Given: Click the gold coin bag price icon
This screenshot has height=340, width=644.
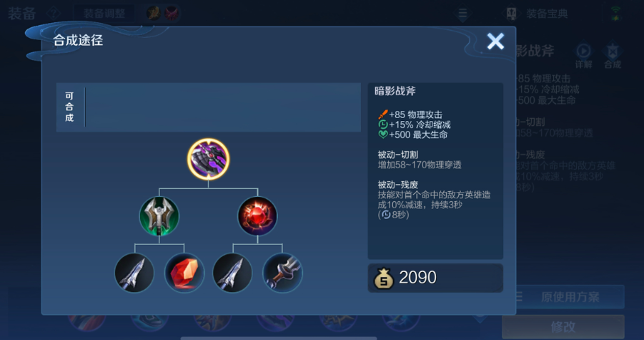Looking at the screenshot, I should tap(384, 278).
